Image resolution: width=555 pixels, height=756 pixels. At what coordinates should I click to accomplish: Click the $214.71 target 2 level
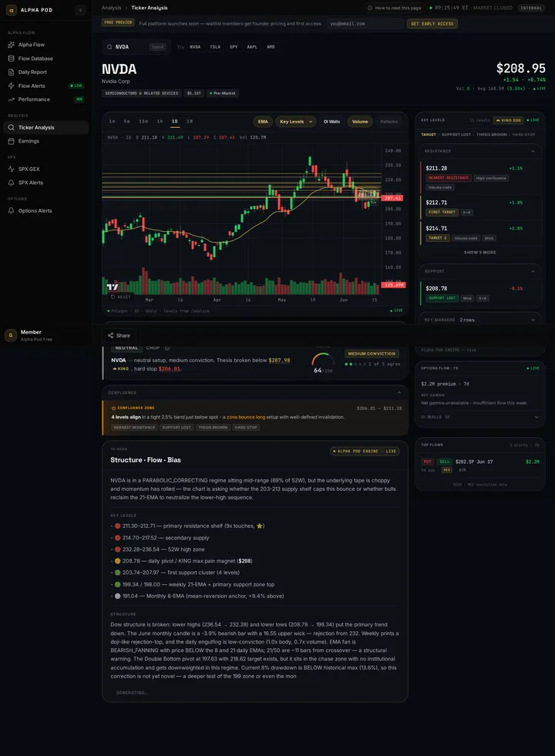(x=479, y=233)
